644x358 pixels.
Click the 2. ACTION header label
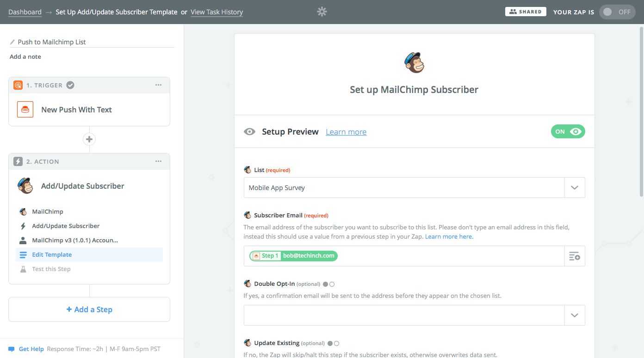43,161
